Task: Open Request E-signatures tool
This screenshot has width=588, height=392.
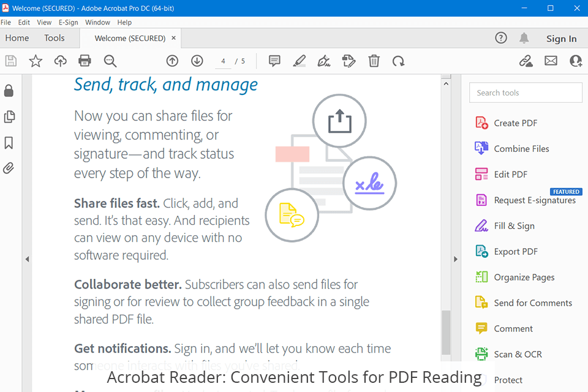Action: point(526,200)
